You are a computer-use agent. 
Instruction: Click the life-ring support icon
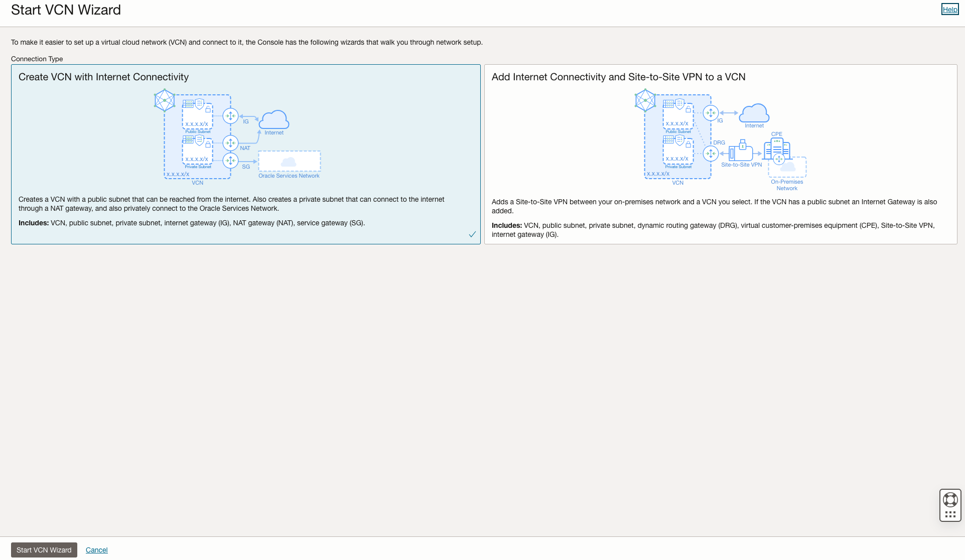click(x=950, y=500)
